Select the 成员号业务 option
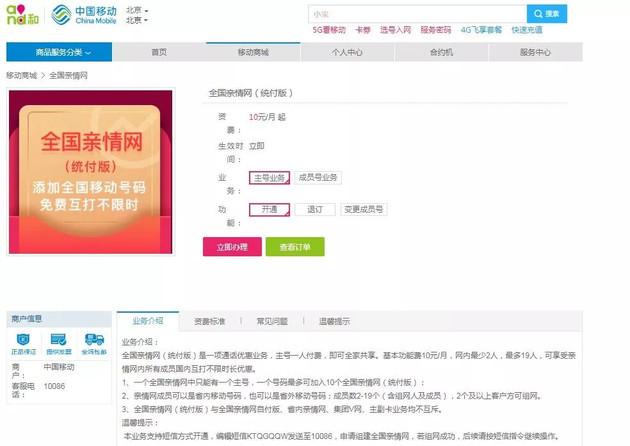The width and height of the screenshot is (630, 446). click(318, 178)
